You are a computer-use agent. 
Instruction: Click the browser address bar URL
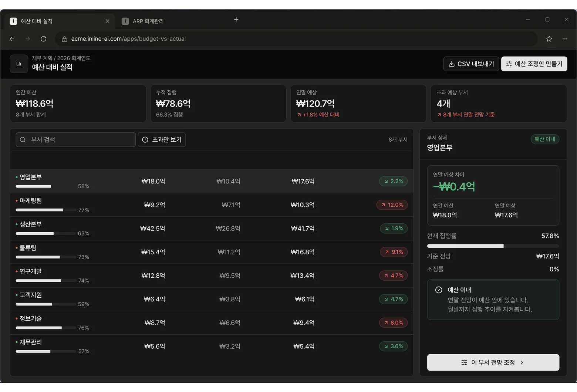[x=128, y=39]
